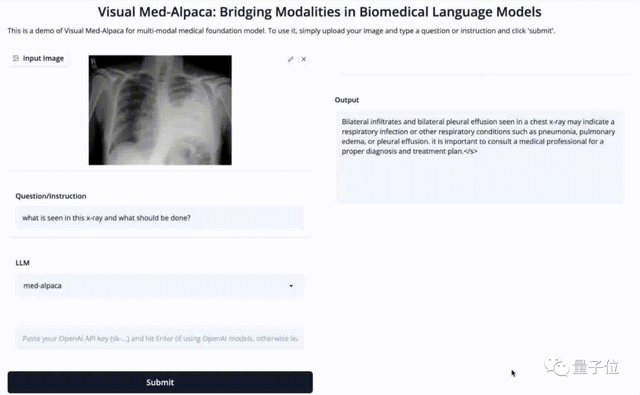The image size is (640, 395).
Task: Click the Output label
Action: [347, 100]
